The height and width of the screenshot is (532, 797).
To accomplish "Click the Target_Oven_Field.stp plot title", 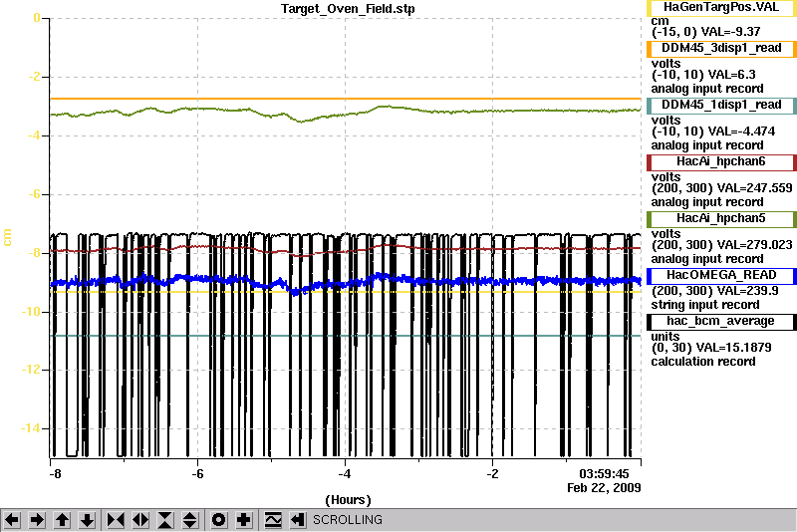I will coord(348,9).
